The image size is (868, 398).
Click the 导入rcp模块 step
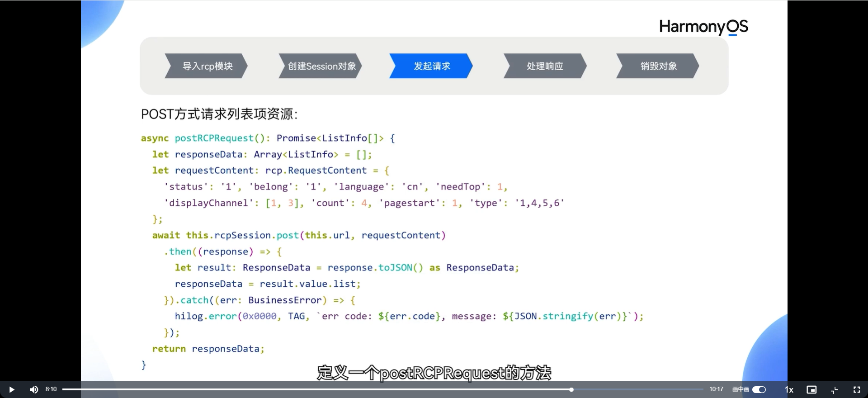pos(206,66)
